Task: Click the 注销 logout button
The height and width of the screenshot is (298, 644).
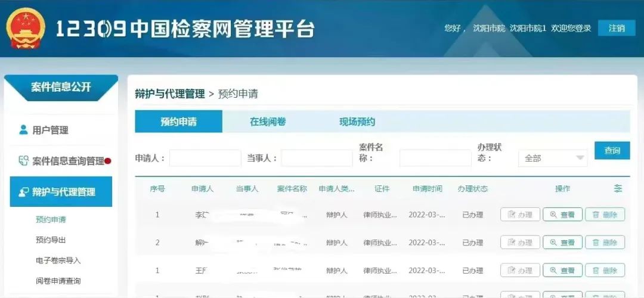Action: 617,28
